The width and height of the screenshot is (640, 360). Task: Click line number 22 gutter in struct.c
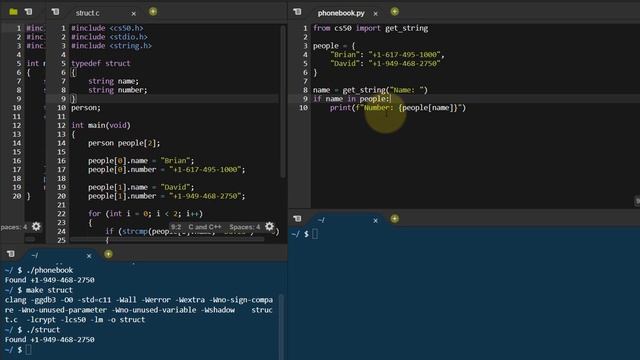tap(61, 213)
